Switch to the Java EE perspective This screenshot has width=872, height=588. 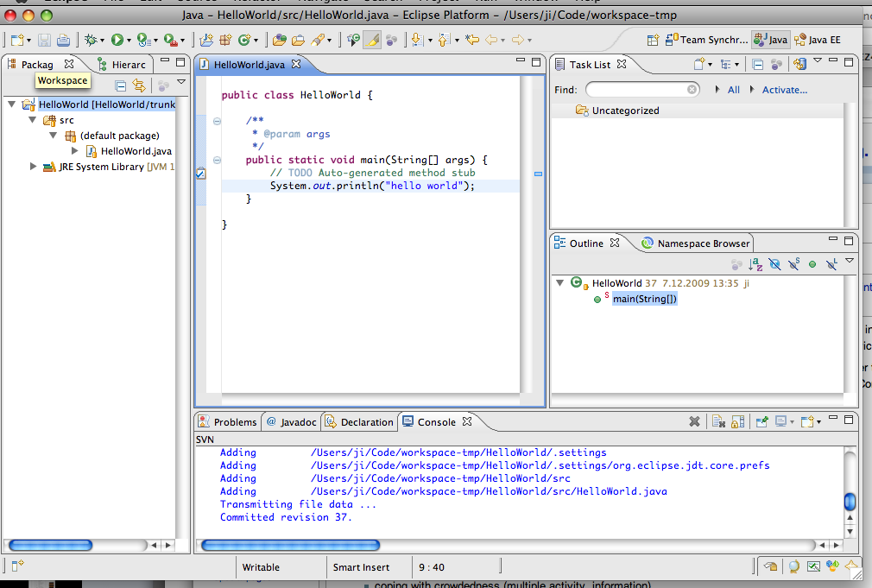coord(818,40)
